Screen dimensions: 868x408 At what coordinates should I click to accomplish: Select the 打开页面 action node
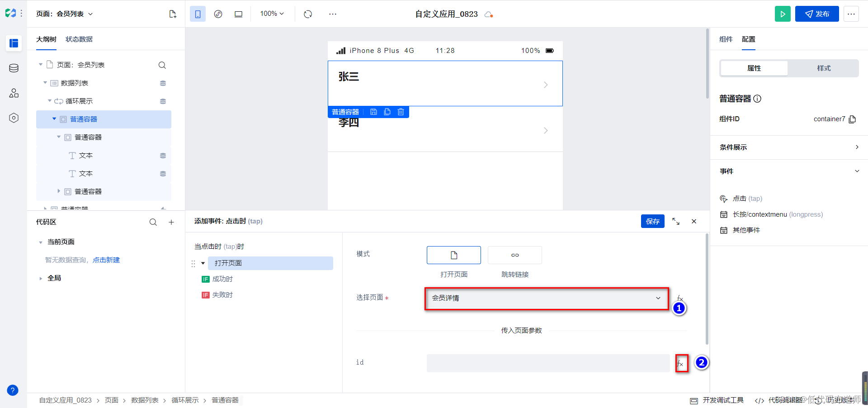click(270, 263)
